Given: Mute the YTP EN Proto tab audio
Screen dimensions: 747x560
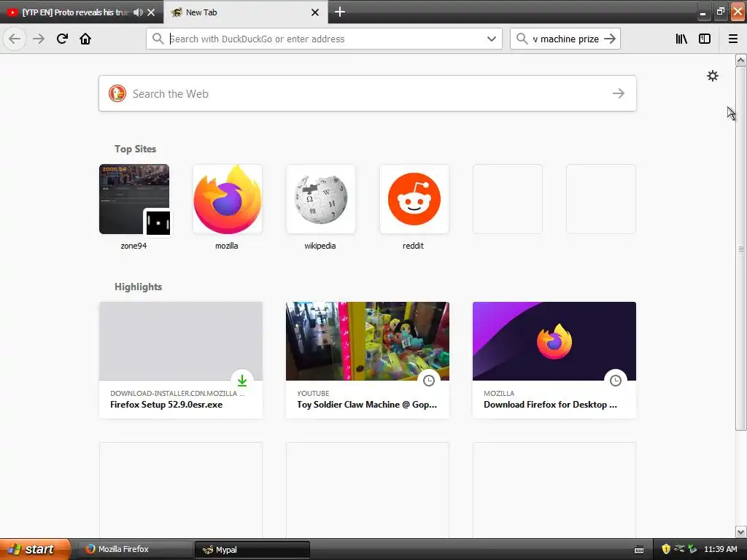Looking at the screenshot, I should (138, 12).
